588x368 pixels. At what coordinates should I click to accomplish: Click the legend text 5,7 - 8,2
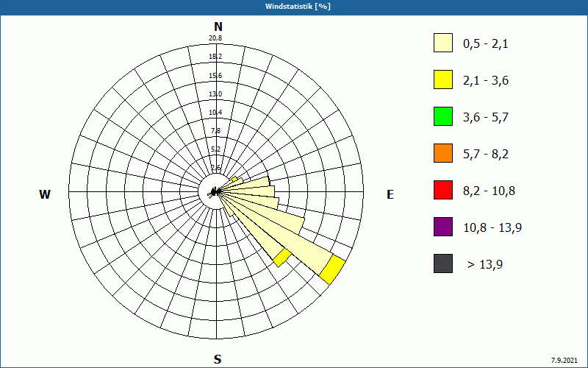pos(486,155)
